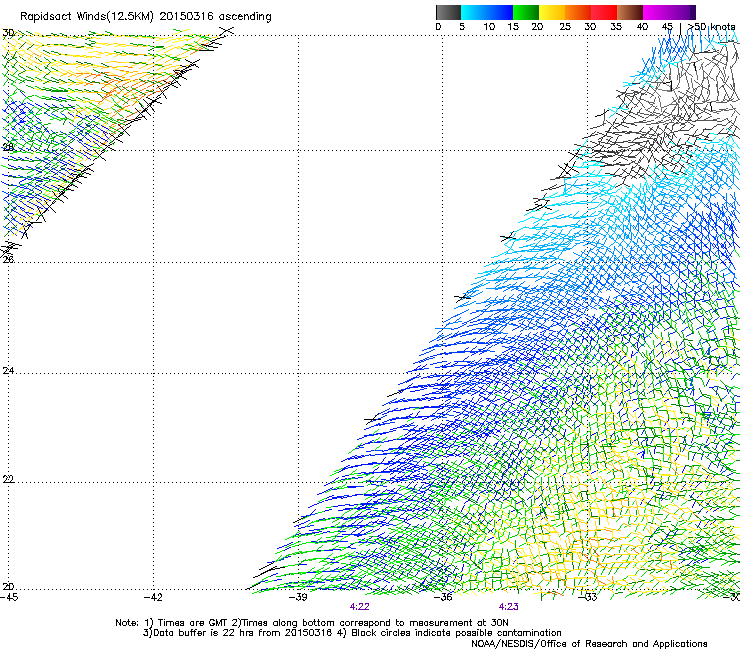Click the legend tick label '10'
This screenshot has width=740, height=650.
[489, 27]
